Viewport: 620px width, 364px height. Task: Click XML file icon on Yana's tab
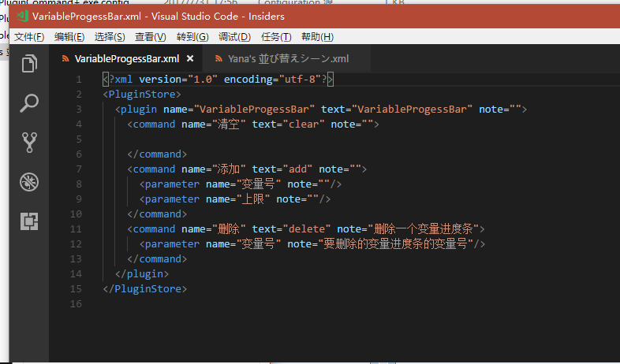[x=218, y=59]
